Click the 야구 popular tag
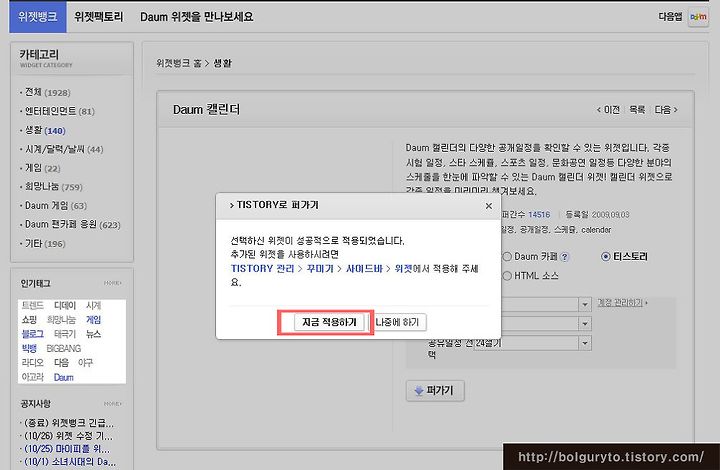Viewport: 720px width, 470px height. pyautogui.click(x=85, y=363)
